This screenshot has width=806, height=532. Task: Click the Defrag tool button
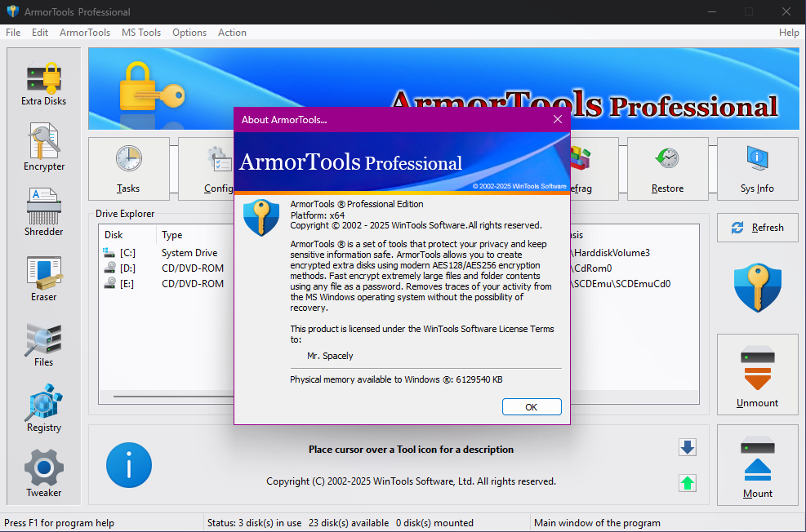pyautogui.click(x=594, y=168)
